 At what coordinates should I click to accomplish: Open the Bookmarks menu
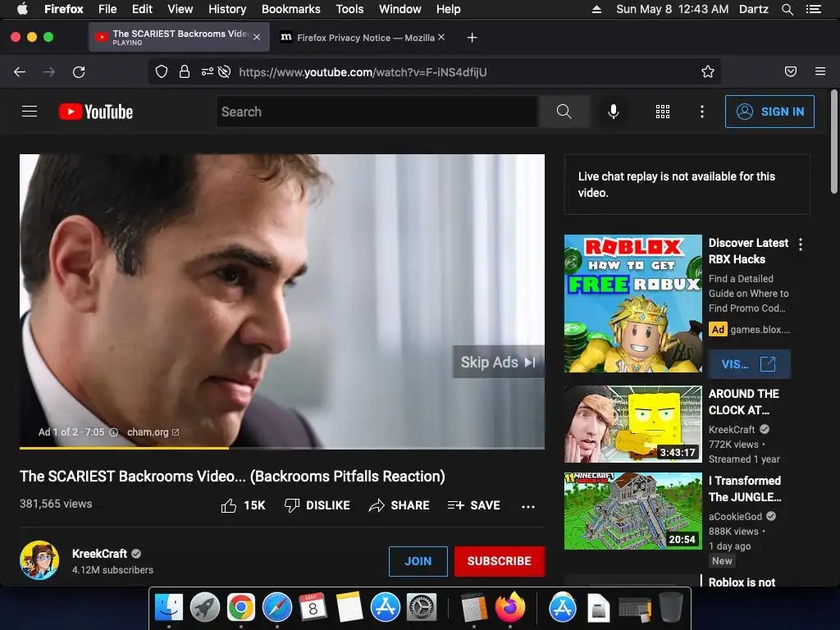tap(291, 9)
